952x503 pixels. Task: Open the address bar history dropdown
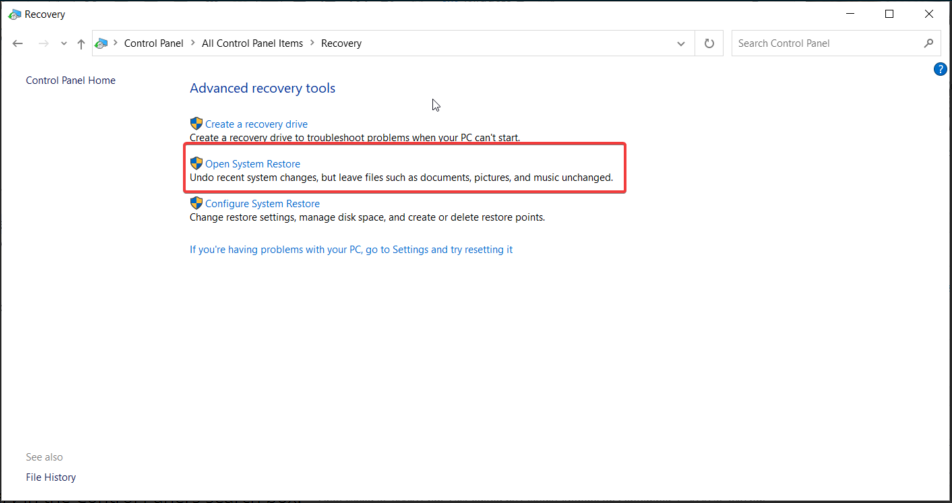(681, 44)
